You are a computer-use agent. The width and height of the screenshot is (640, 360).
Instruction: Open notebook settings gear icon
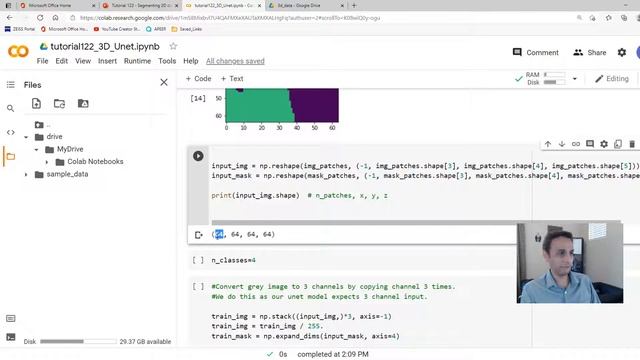tap(622, 52)
